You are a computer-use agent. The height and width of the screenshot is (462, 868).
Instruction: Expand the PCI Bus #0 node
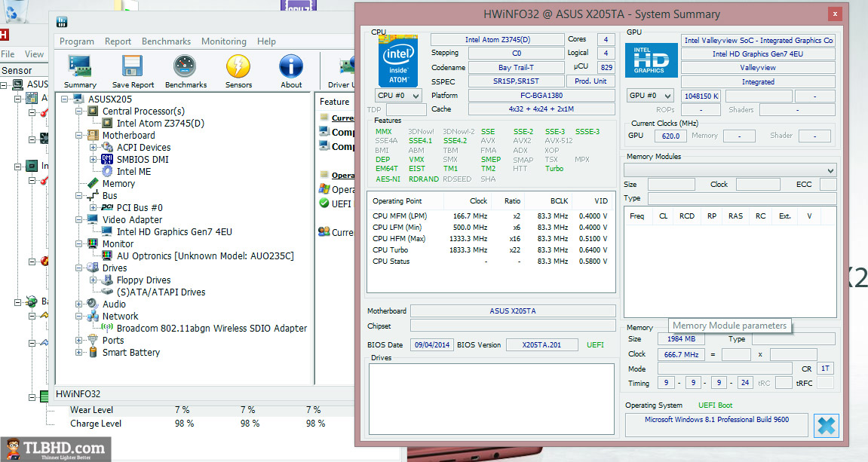tap(94, 207)
